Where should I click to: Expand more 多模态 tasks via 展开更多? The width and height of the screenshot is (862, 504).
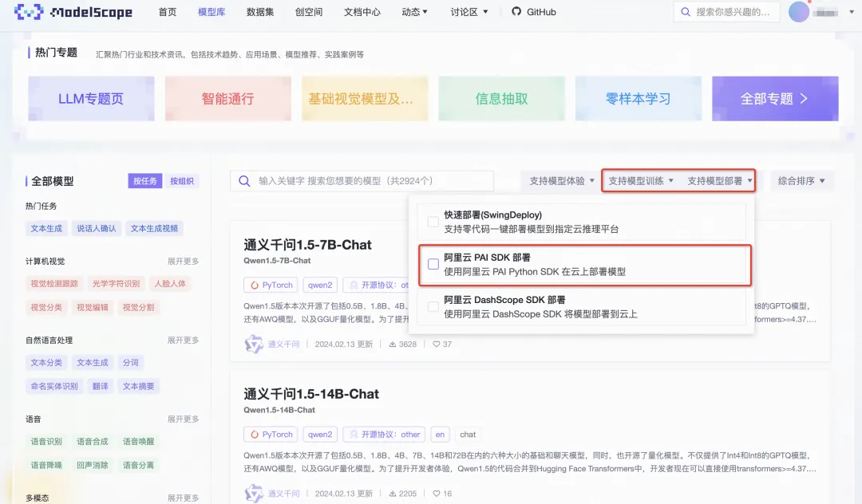point(183,498)
